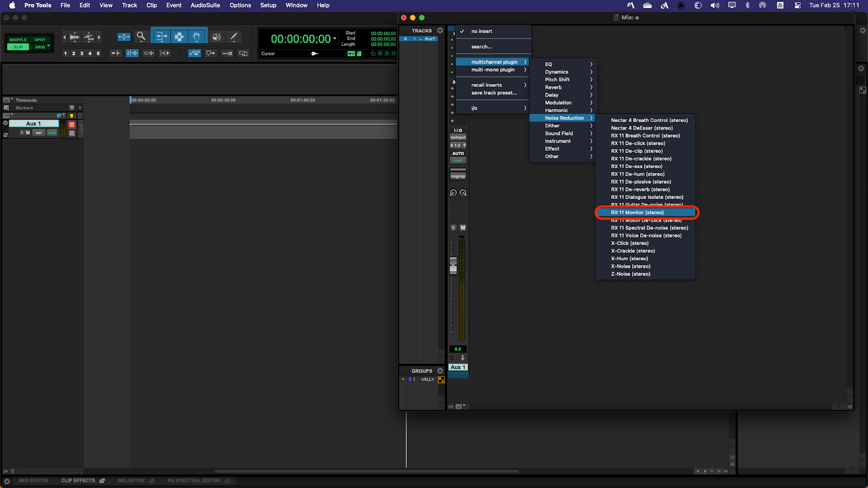Screen dimensions: 868x488
Task: Click the Zoom Toggle icon
Action: (124, 37)
